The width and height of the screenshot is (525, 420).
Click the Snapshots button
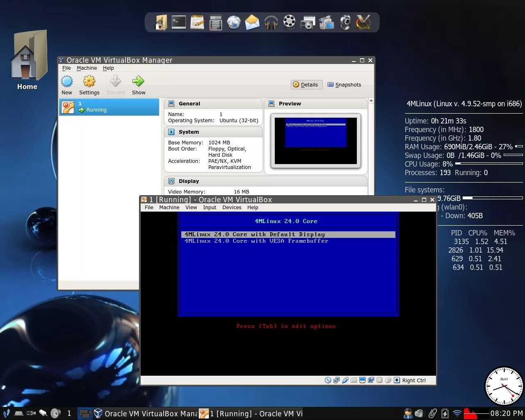pos(345,84)
